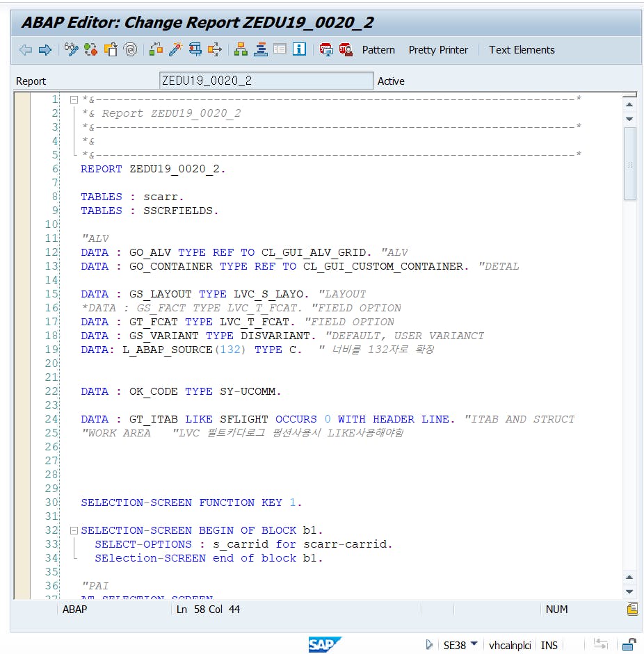
Task: Click the ABAP language label in status bar
Action: [x=74, y=610]
